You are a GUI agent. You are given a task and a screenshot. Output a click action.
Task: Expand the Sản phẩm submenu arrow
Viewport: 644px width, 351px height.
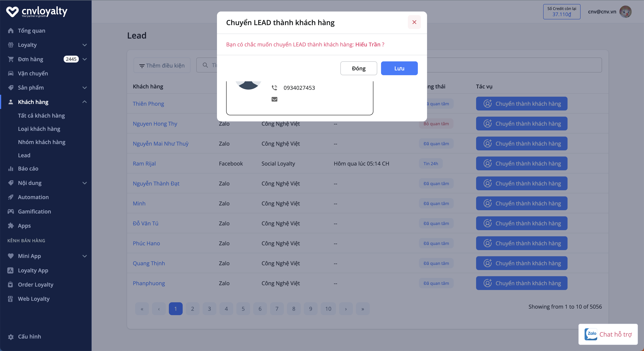point(85,88)
